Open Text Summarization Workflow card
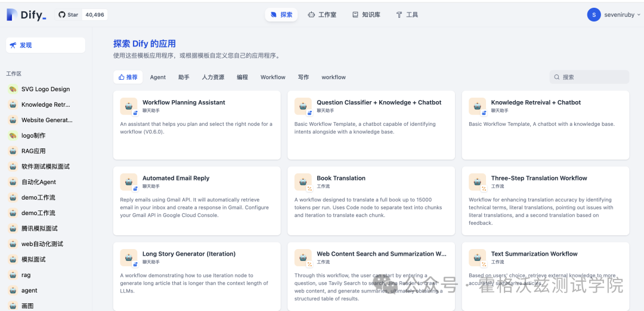644x311 pixels. [x=546, y=276]
